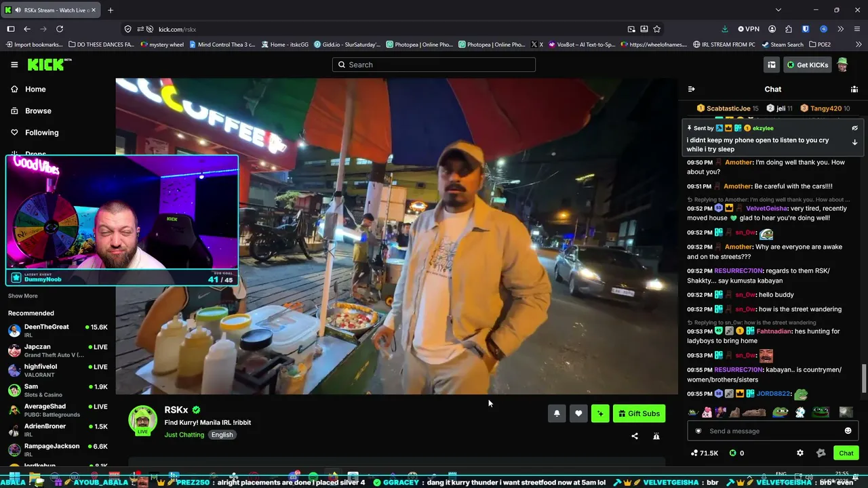Switch to the RSKx Stream tab
The image size is (868, 488).
pos(50,10)
